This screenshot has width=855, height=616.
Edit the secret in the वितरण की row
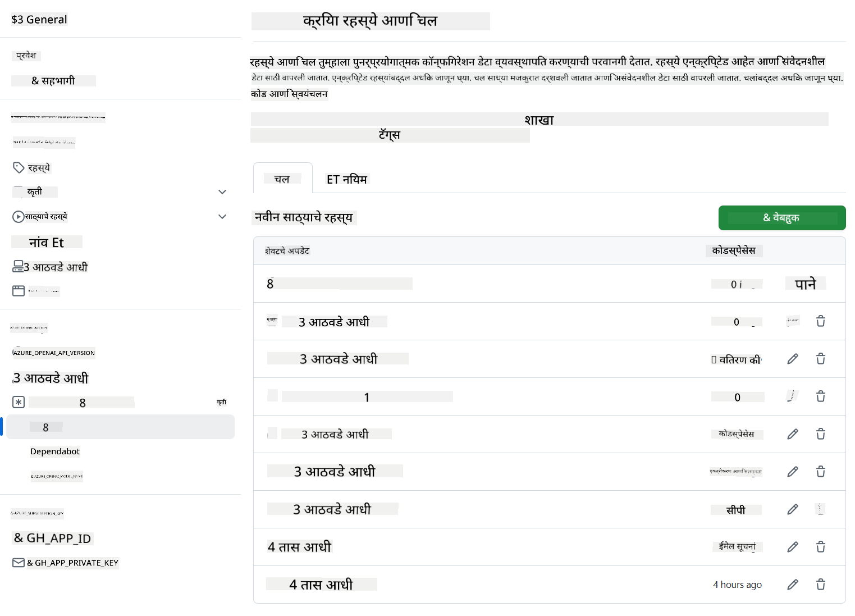(793, 359)
